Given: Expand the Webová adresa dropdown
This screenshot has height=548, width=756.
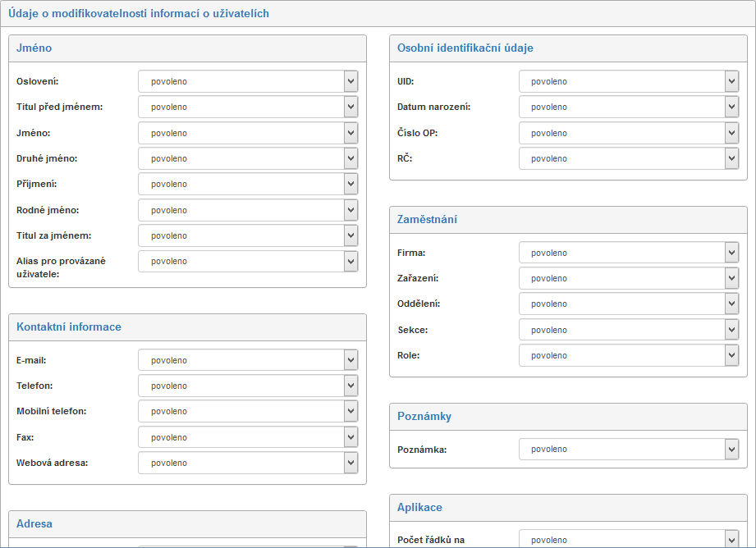Looking at the screenshot, I should [248, 463].
